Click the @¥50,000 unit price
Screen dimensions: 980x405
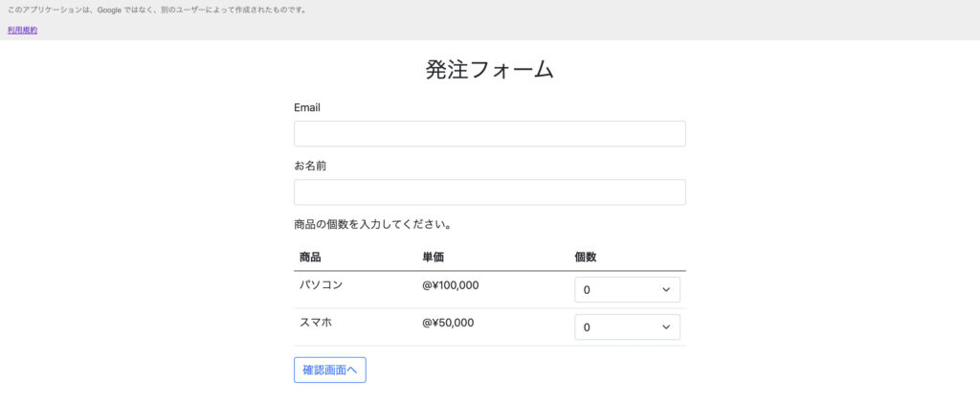[x=448, y=323]
